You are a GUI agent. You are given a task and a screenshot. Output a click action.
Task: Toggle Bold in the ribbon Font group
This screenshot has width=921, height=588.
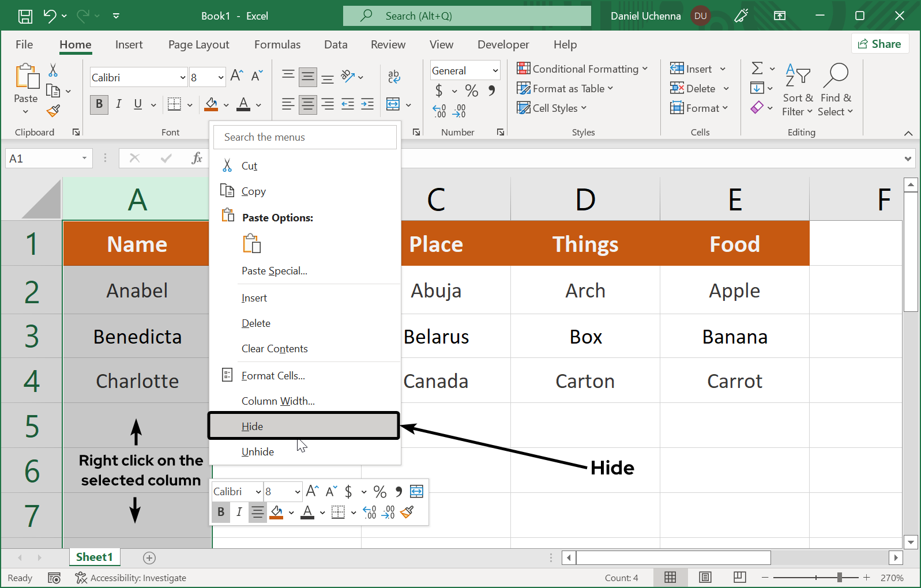(99, 104)
